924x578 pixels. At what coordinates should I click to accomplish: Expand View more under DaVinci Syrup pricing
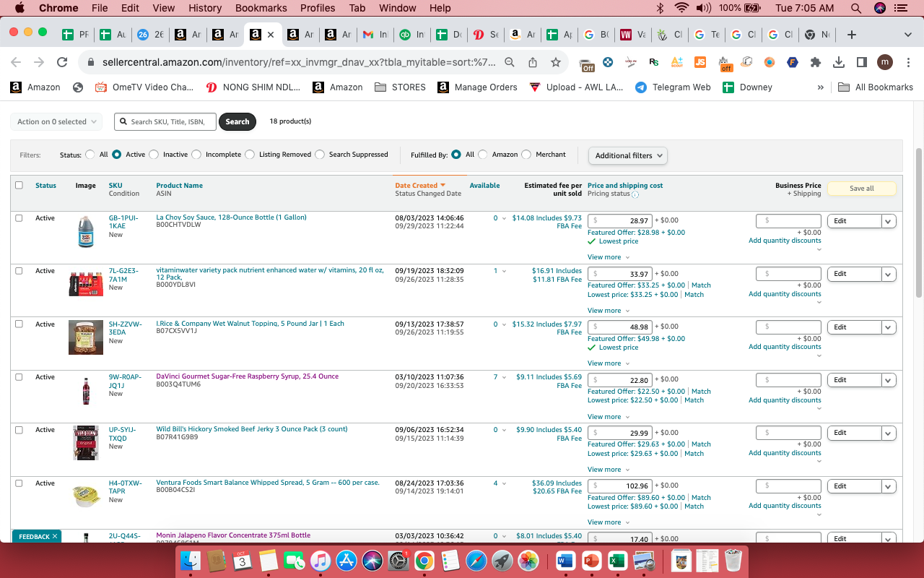609,417
